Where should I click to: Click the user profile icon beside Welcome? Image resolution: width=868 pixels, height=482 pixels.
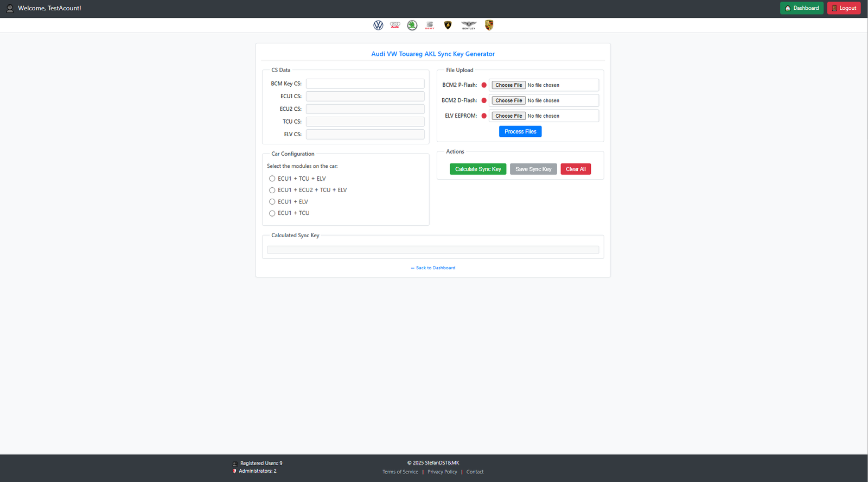(x=10, y=8)
